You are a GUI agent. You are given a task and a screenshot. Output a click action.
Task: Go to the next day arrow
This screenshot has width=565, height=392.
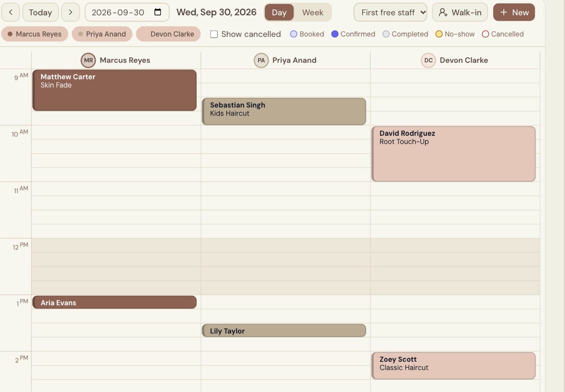tap(71, 12)
